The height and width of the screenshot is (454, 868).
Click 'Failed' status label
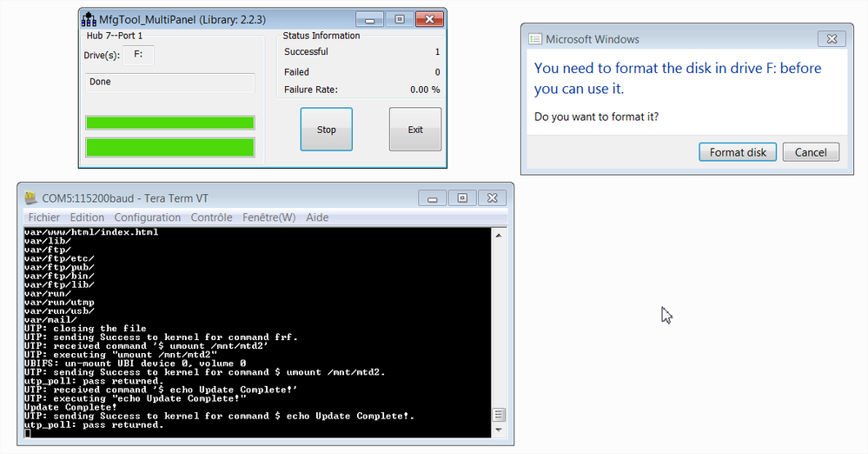click(296, 72)
